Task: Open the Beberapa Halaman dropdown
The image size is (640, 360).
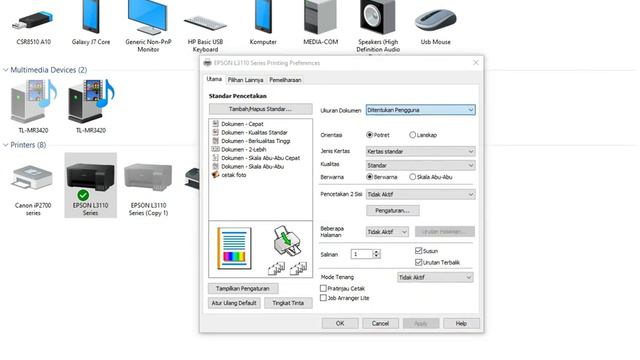Action: click(x=387, y=231)
